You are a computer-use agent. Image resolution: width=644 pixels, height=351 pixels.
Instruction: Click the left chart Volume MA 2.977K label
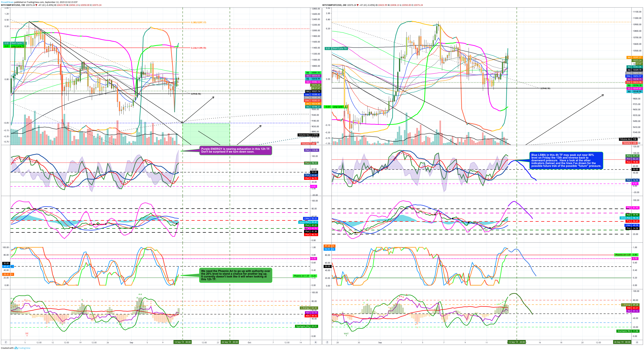point(308,135)
